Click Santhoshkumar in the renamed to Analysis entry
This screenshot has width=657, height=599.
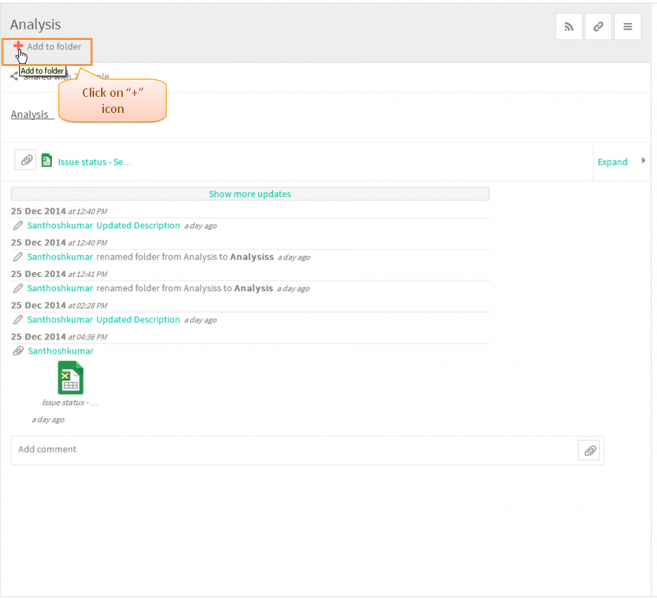60,288
